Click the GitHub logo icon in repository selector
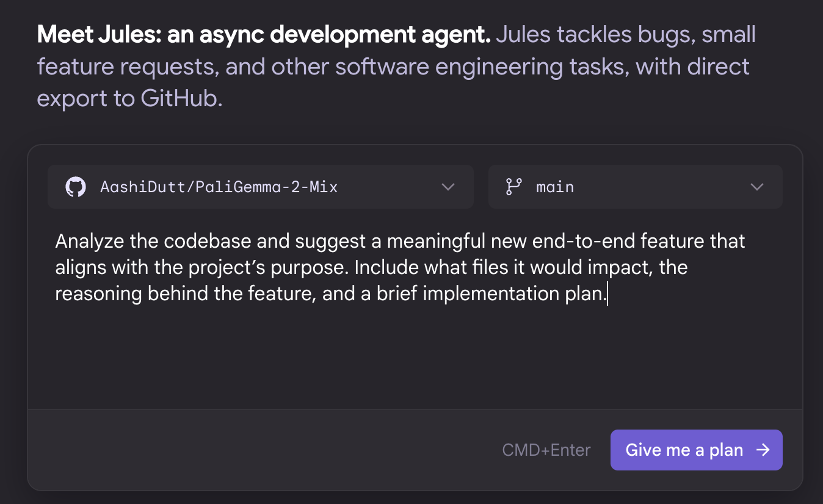Screen dimensions: 823x504 point(76,187)
